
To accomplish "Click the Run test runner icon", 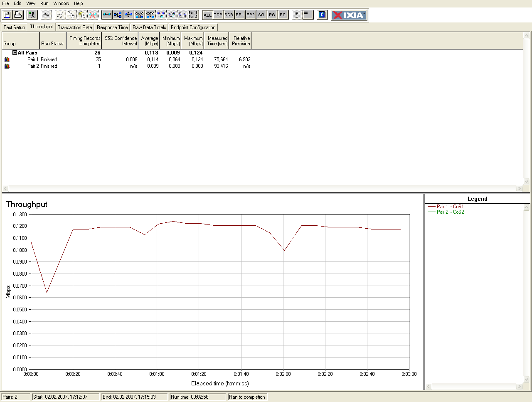I will click(x=32, y=15).
